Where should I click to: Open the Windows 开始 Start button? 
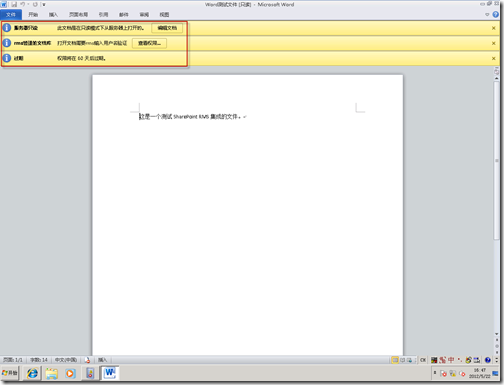pyautogui.click(x=10, y=373)
